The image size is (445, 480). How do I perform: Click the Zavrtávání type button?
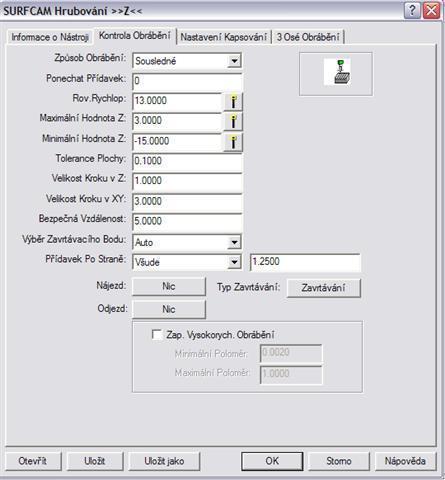point(324,288)
